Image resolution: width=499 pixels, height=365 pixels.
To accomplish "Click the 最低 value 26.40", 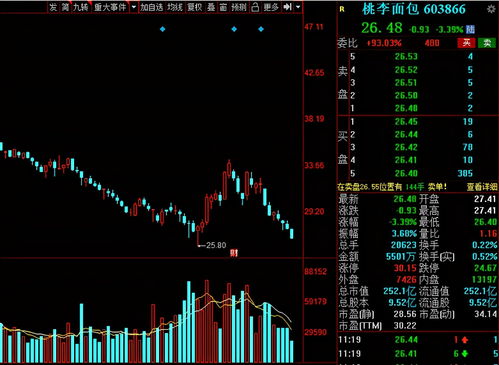I will pos(485,222).
